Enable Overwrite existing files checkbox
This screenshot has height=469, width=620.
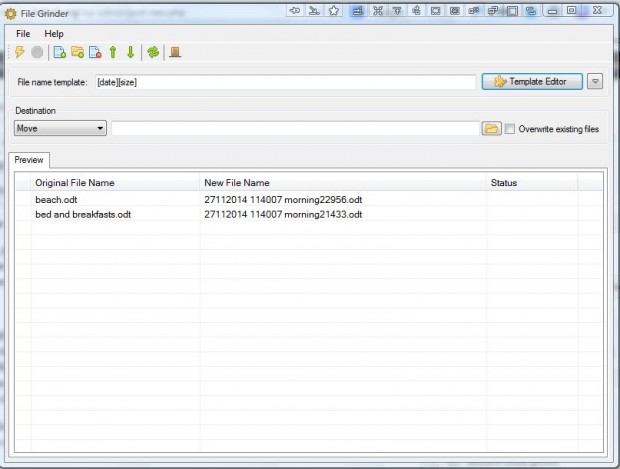[x=510, y=129]
